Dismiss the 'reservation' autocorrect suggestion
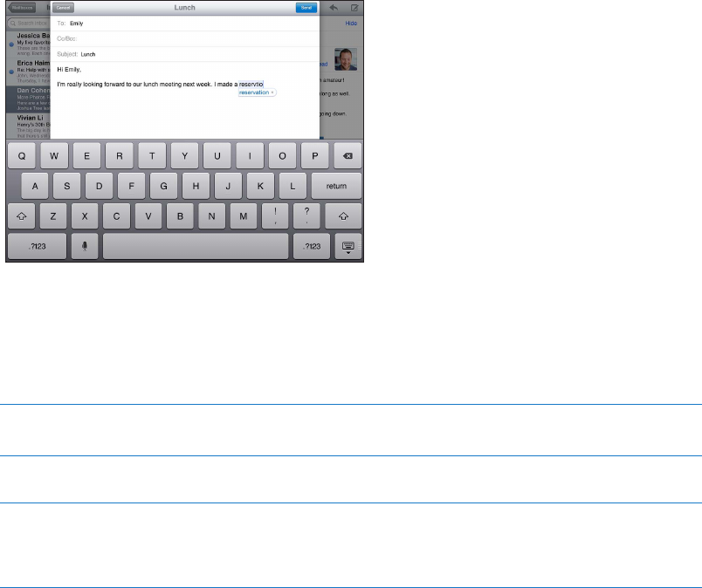The width and height of the screenshot is (702, 588). (272, 92)
